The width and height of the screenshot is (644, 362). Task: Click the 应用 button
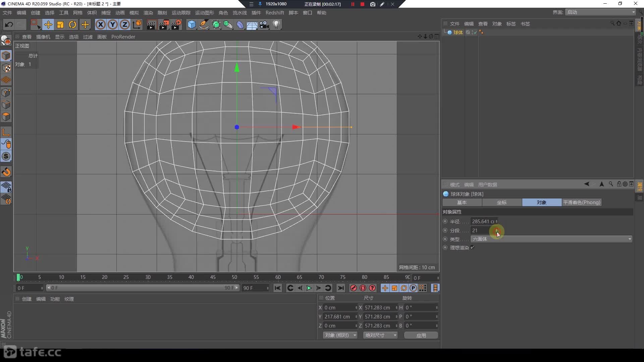click(x=421, y=335)
